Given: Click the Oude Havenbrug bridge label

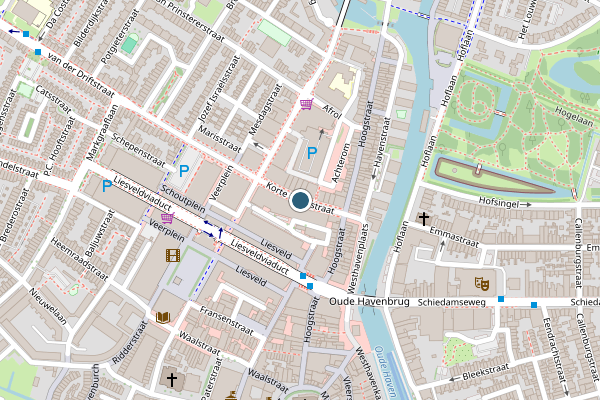Looking at the screenshot, I should 369,302.
